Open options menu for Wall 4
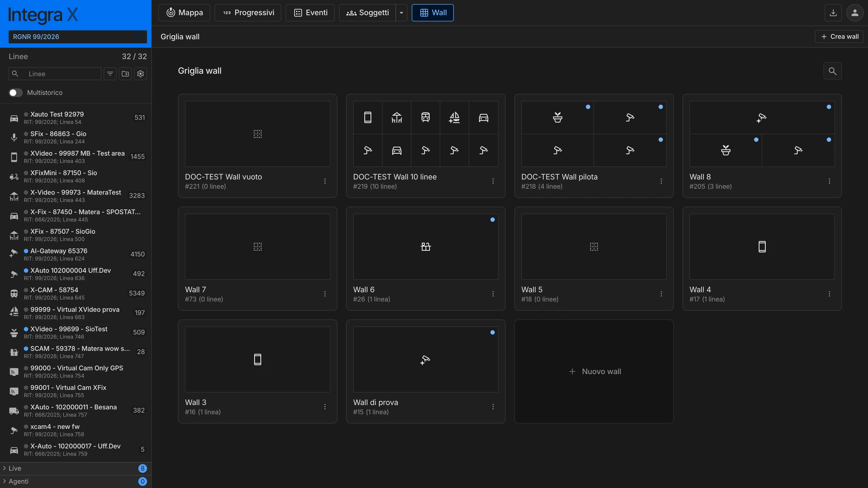868x488 pixels. pos(829,294)
